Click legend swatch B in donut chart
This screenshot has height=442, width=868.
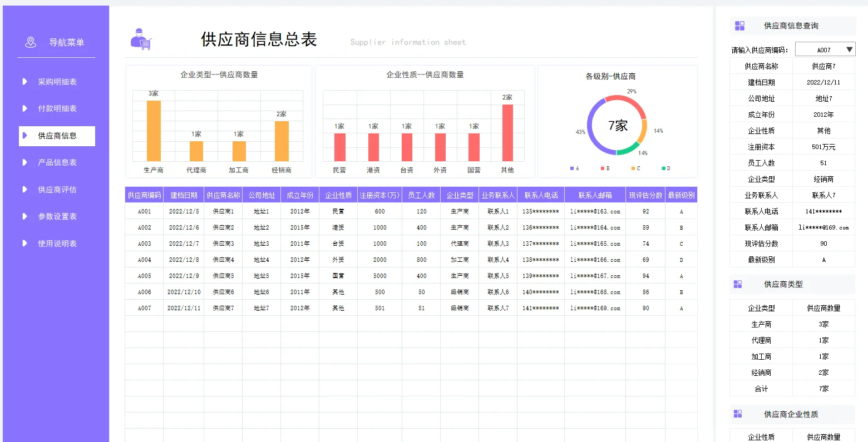point(603,168)
